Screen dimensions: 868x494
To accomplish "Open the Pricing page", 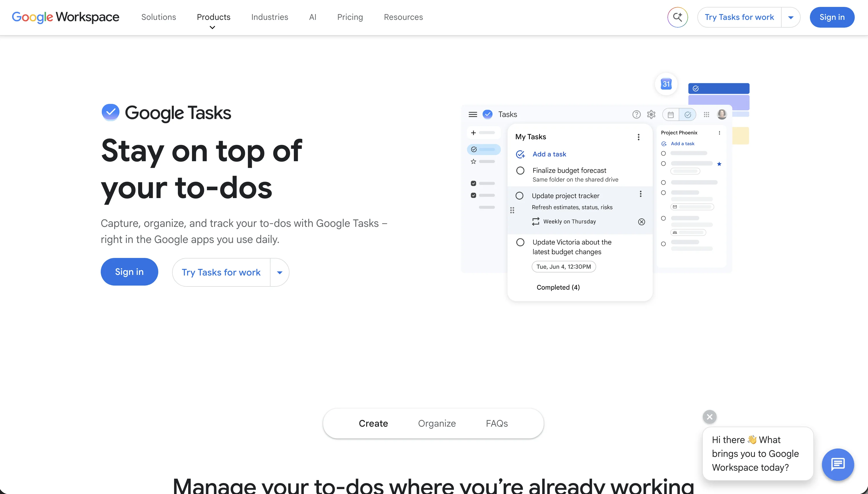I will [350, 17].
